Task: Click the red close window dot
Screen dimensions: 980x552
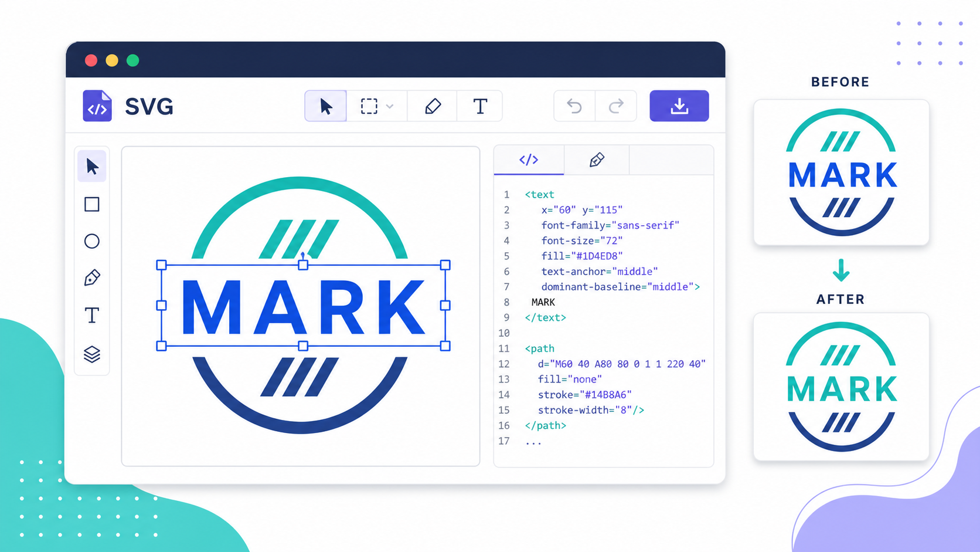Action: [91, 60]
